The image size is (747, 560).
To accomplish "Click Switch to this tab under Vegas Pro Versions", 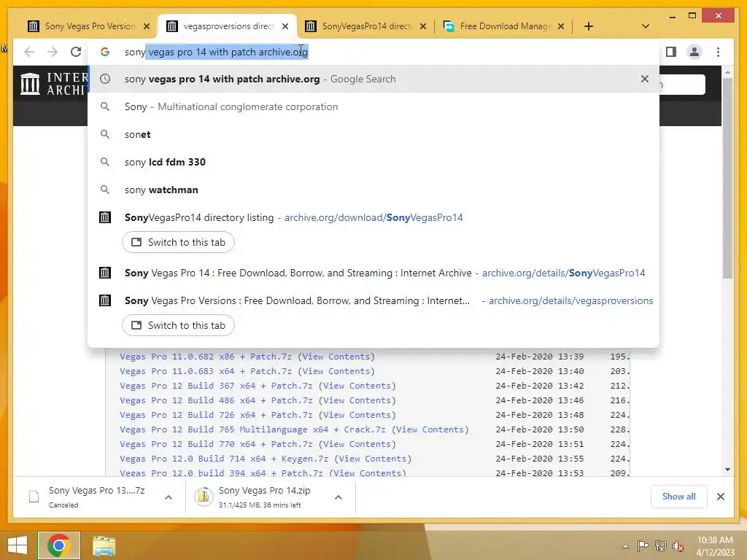I will pyautogui.click(x=178, y=325).
